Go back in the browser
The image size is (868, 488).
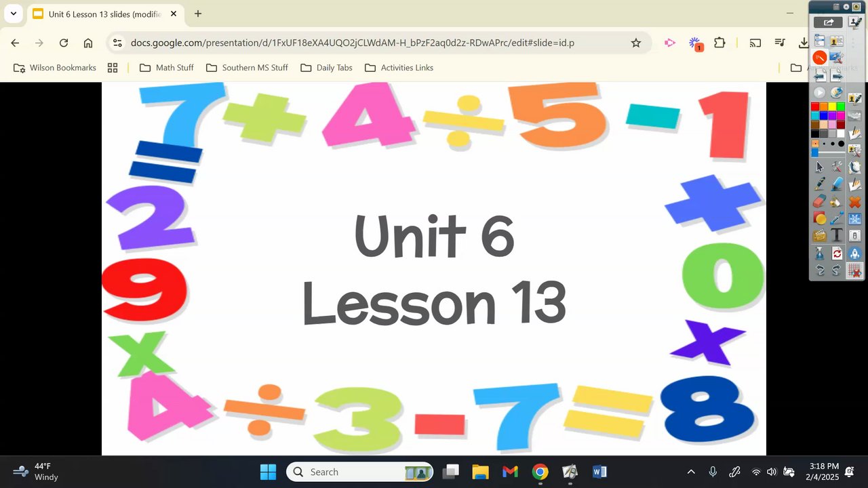[x=15, y=43]
